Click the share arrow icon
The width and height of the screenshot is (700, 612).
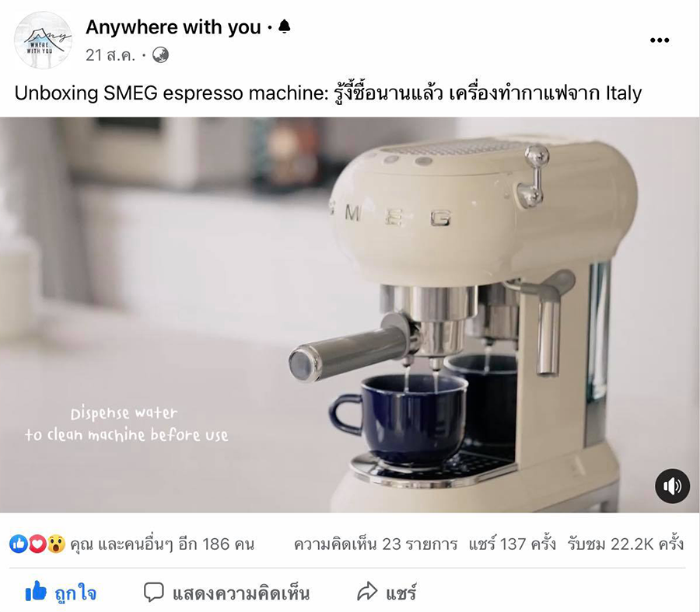click(x=367, y=592)
